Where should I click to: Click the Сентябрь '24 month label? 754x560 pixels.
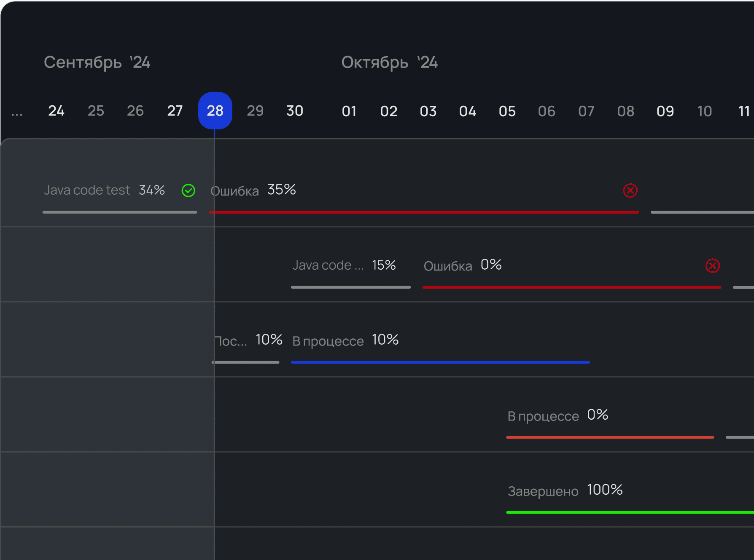point(97,62)
